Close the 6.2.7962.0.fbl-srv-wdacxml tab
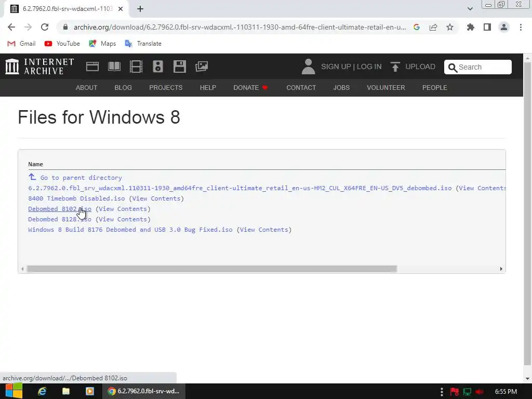Image resolution: width=532 pixels, height=399 pixels. pos(121,9)
